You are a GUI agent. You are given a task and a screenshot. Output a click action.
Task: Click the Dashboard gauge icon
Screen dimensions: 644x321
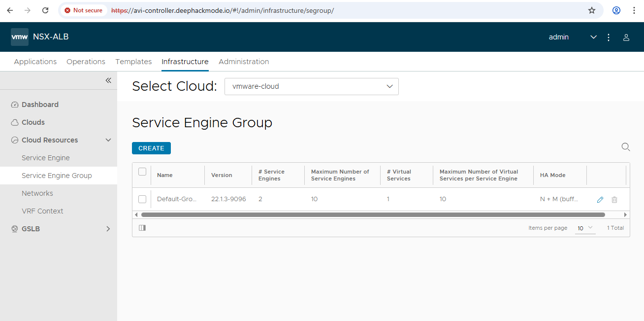click(x=15, y=105)
